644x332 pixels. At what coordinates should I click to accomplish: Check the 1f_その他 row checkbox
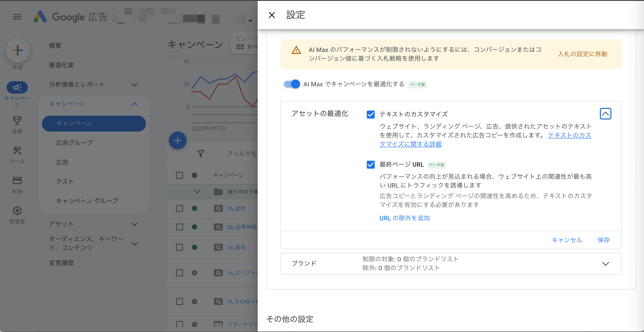tap(179, 302)
